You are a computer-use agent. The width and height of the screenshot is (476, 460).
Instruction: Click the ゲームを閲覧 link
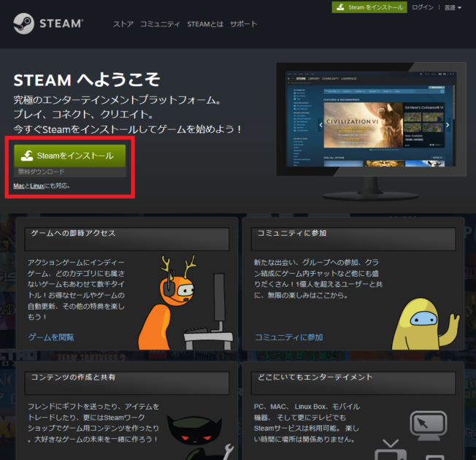coord(51,337)
